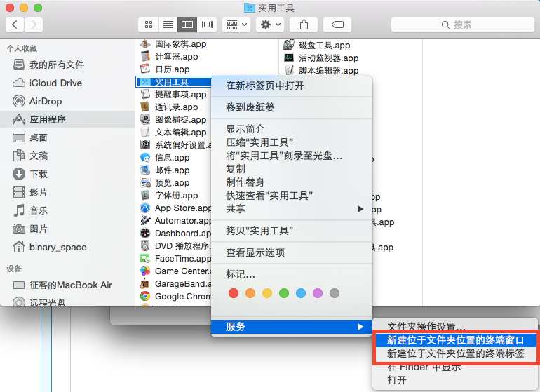This screenshot has width=540, height=392.
Task: Open 文稿 in the sidebar
Action: pos(67,156)
